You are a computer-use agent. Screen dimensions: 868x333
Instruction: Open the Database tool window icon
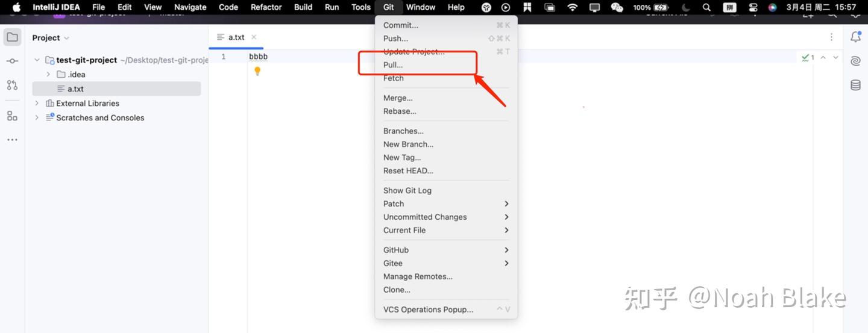[x=855, y=85]
